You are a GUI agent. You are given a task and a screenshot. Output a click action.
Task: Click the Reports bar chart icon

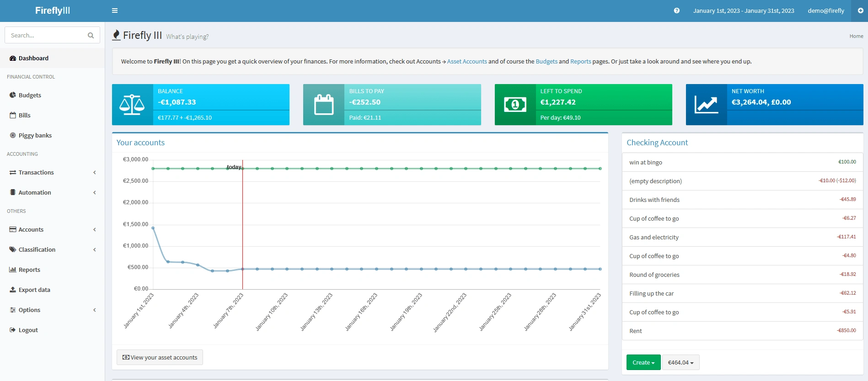point(13,270)
